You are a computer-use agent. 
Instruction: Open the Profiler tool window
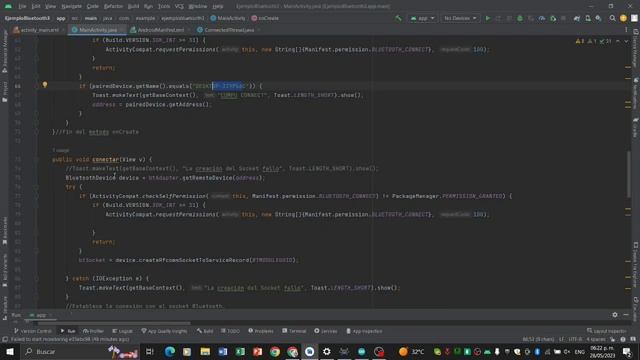[x=93, y=331]
